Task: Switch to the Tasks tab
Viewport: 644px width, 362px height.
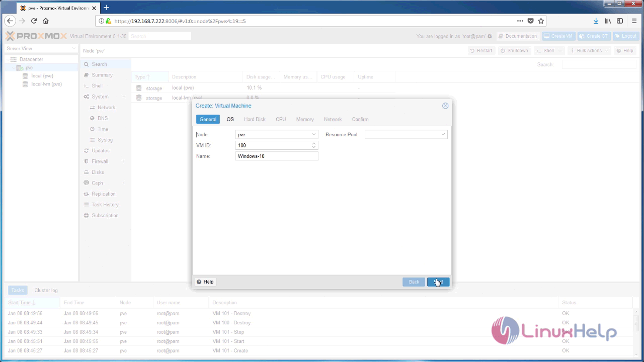Action: [18, 291]
